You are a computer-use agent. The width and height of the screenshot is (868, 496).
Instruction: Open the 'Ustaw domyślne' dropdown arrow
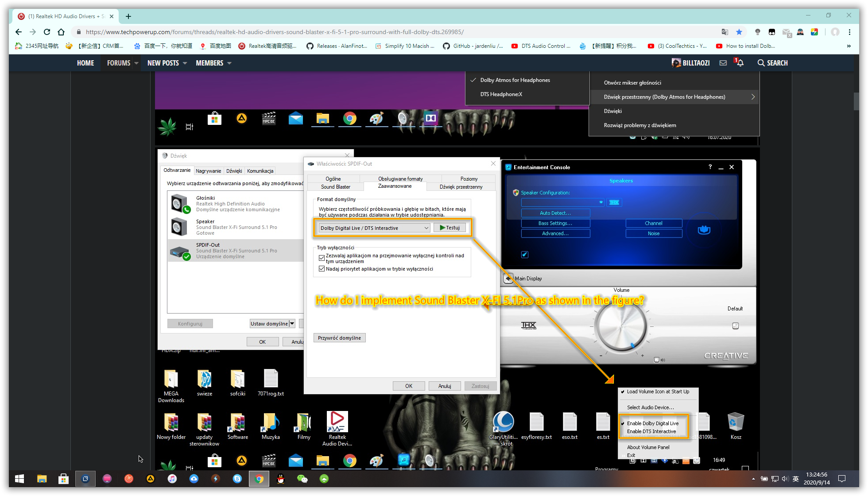(x=292, y=324)
